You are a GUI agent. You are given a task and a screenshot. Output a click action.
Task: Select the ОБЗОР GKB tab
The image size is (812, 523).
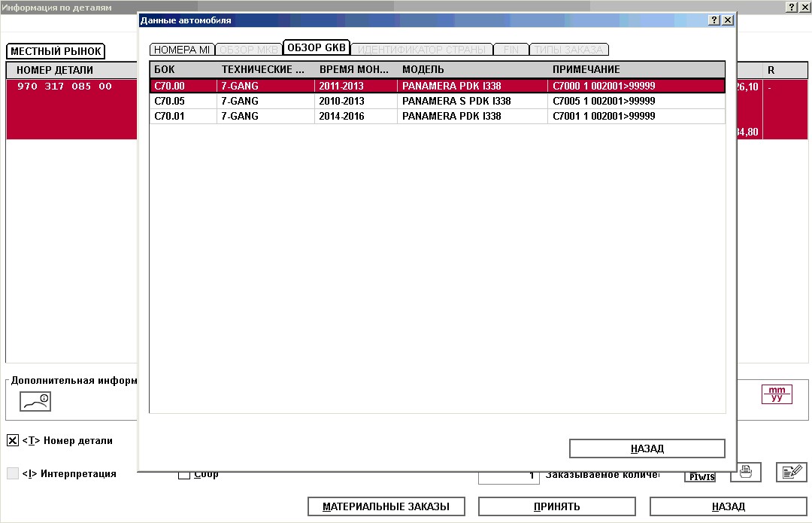(x=316, y=48)
